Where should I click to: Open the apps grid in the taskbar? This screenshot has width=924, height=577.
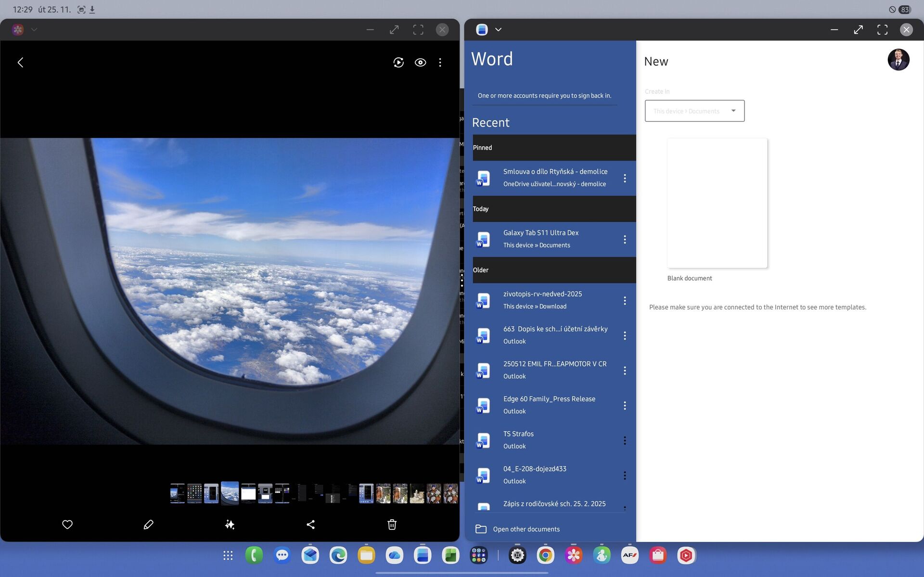pos(228,555)
